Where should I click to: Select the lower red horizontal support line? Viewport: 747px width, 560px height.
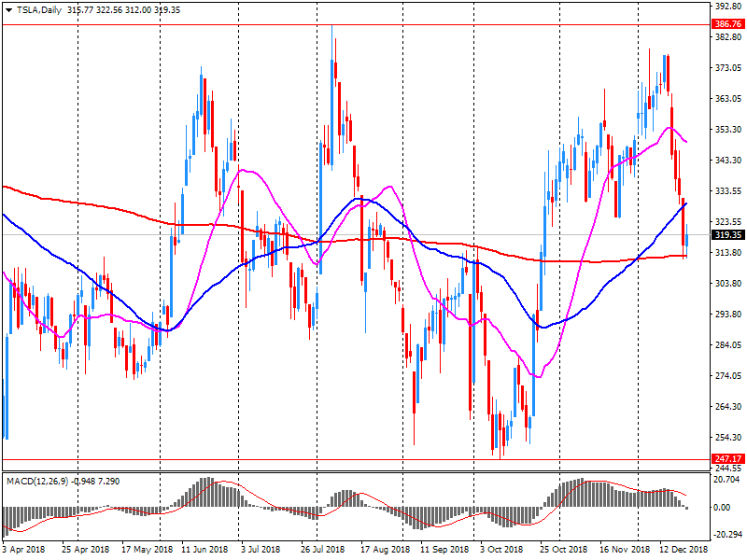(356, 459)
